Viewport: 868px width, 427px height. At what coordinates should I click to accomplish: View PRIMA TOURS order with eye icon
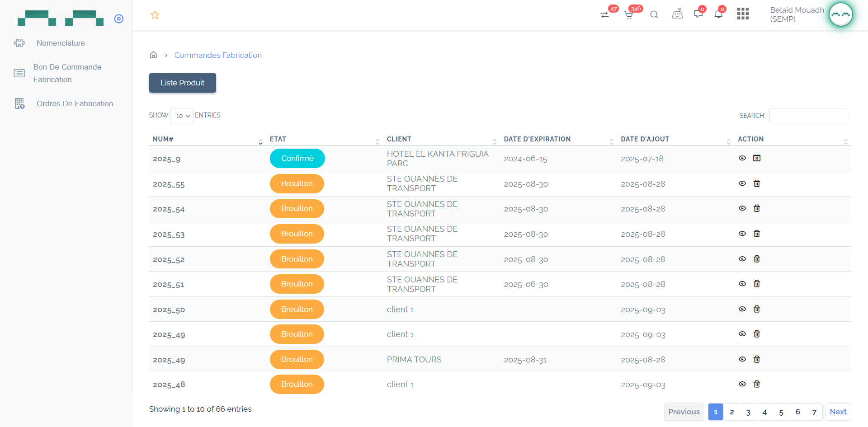click(x=742, y=359)
